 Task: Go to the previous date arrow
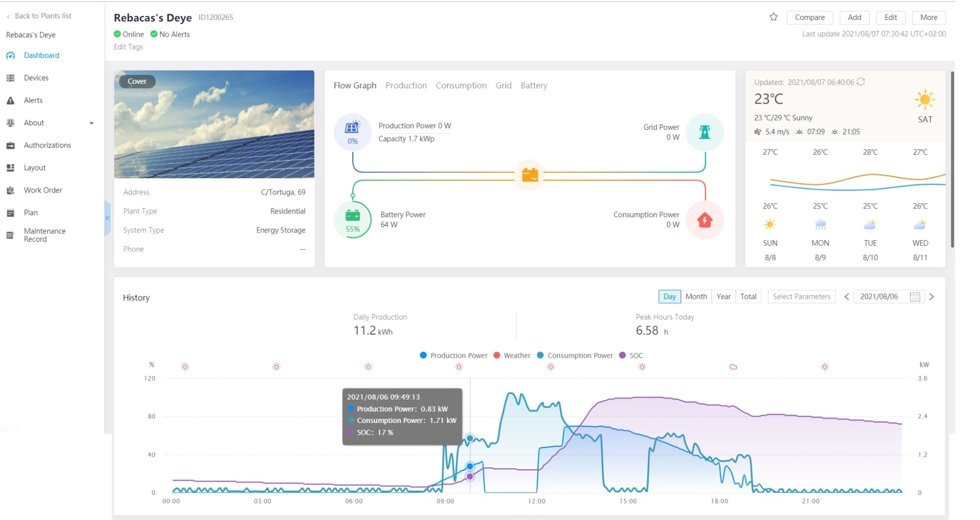pyautogui.click(x=847, y=297)
